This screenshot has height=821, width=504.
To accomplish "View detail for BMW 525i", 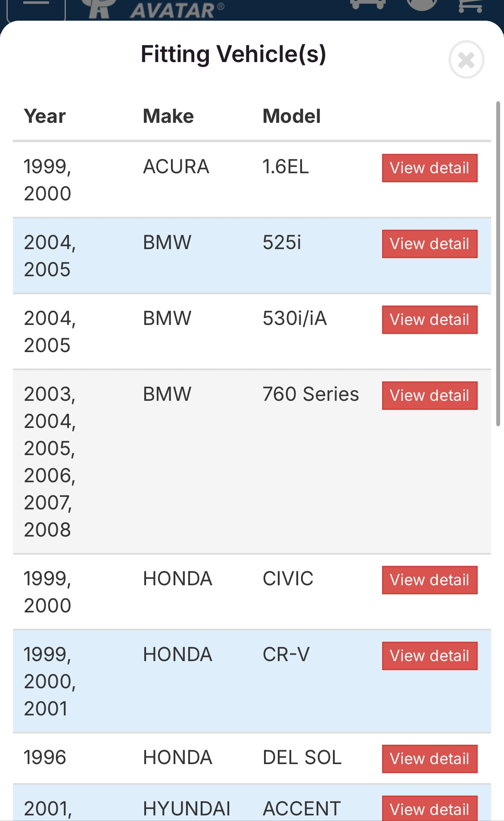I will 429,244.
